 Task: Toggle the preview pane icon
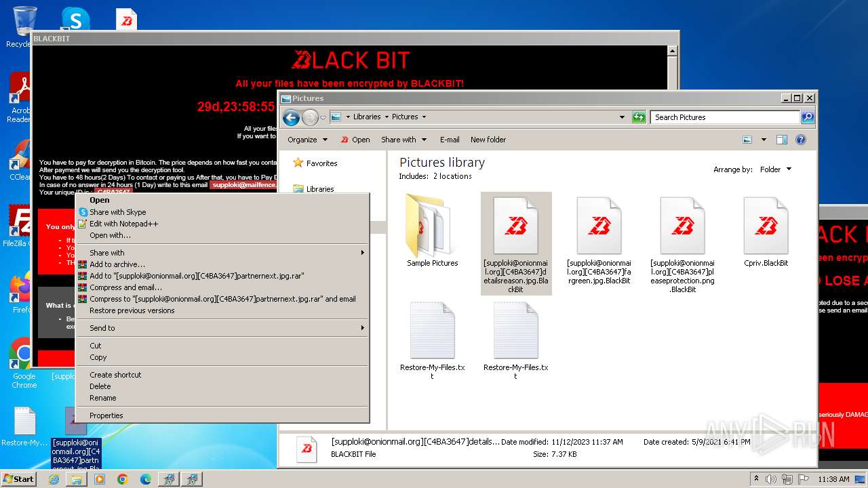click(782, 140)
